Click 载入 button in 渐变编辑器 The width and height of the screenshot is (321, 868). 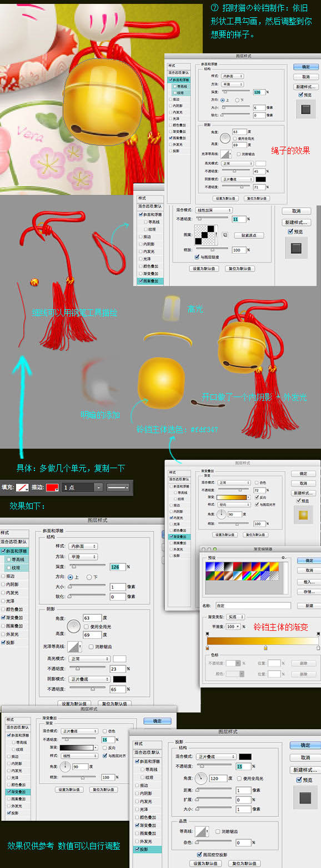coord(309,581)
